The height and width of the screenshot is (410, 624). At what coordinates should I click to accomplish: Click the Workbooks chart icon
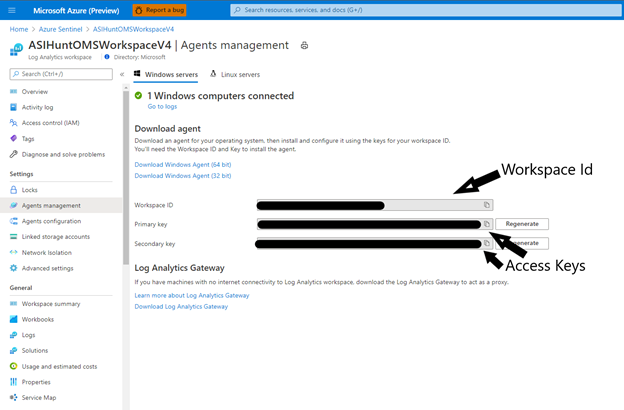(x=14, y=319)
